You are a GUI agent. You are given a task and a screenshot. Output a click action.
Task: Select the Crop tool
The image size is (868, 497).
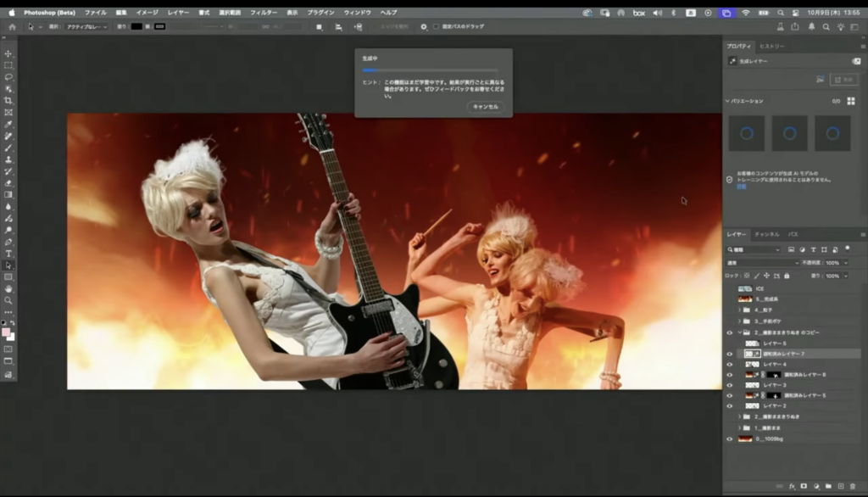pyautogui.click(x=8, y=100)
